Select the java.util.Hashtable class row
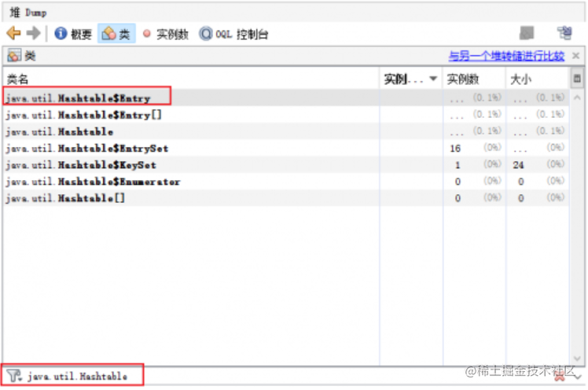 pyautogui.click(x=286, y=131)
